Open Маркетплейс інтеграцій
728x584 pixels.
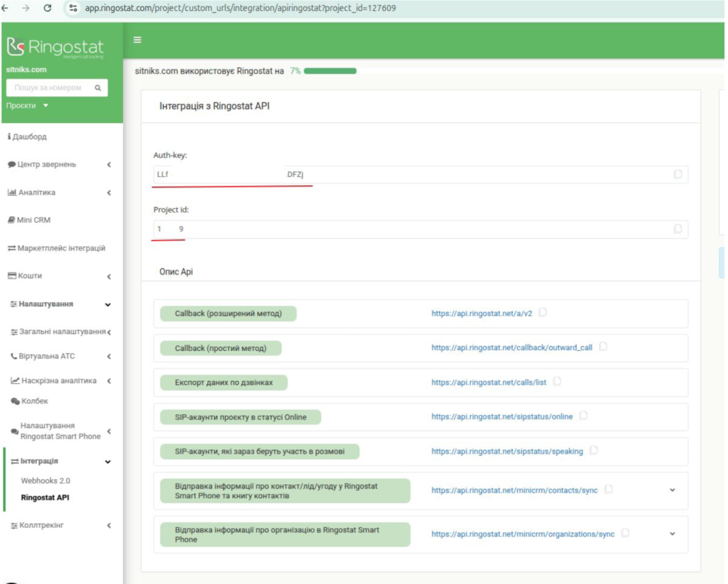57,248
